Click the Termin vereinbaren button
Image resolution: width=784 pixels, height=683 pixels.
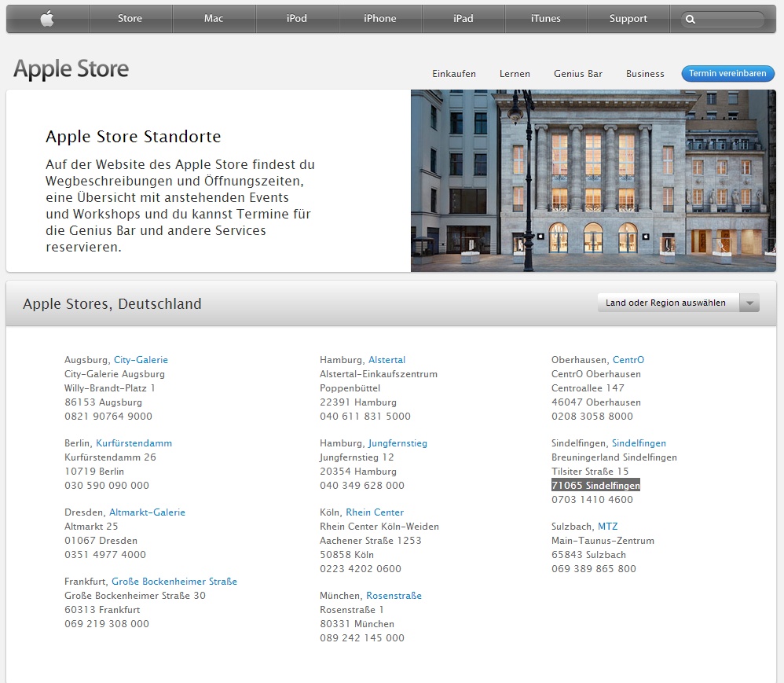pyautogui.click(x=728, y=74)
